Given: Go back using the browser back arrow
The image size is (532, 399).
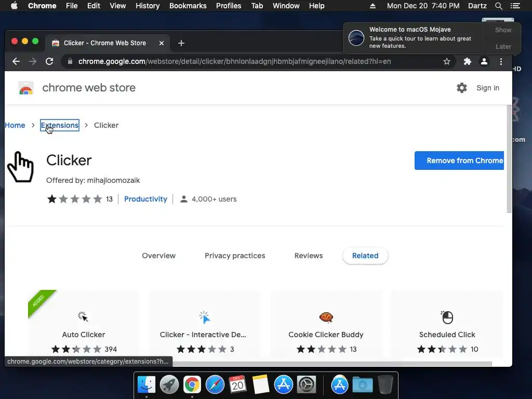Looking at the screenshot, I should pos(16,61).
